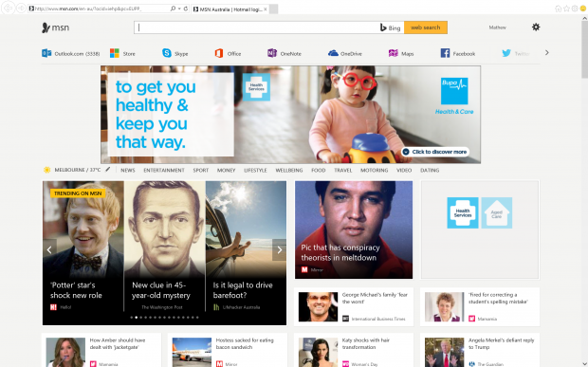Launch the Skype shortcut
The height and width of the screenshot is (367, 588).
pos(175,54)
